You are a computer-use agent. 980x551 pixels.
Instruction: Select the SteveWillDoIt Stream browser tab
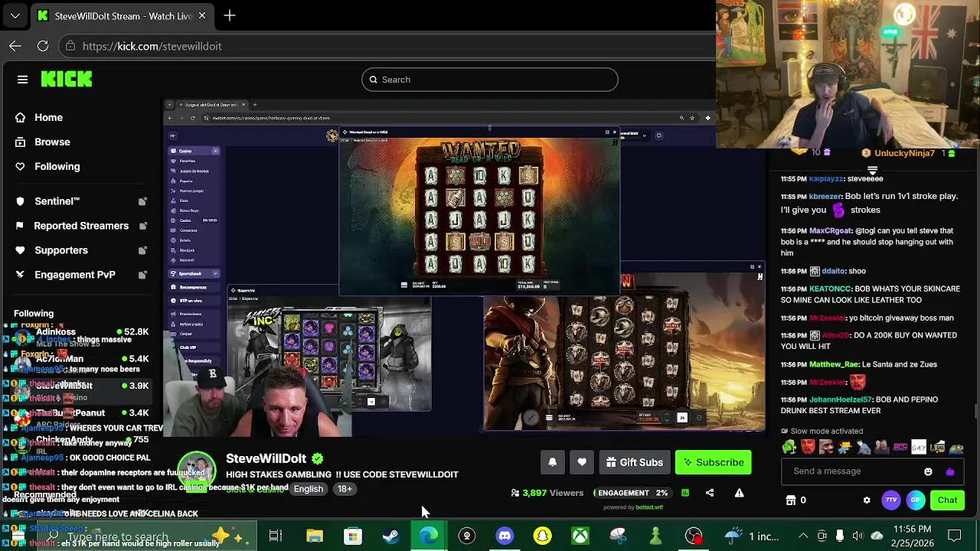tap(122, 15)
